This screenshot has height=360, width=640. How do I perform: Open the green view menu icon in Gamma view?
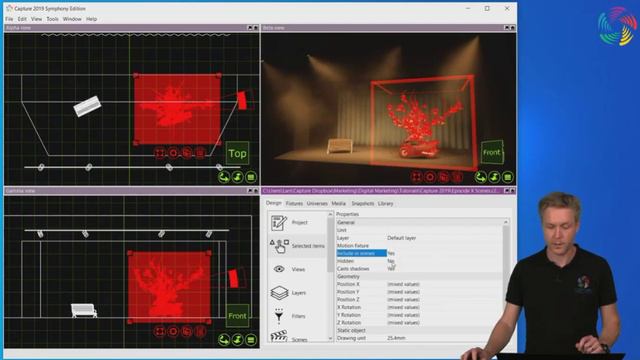point(251,340)
